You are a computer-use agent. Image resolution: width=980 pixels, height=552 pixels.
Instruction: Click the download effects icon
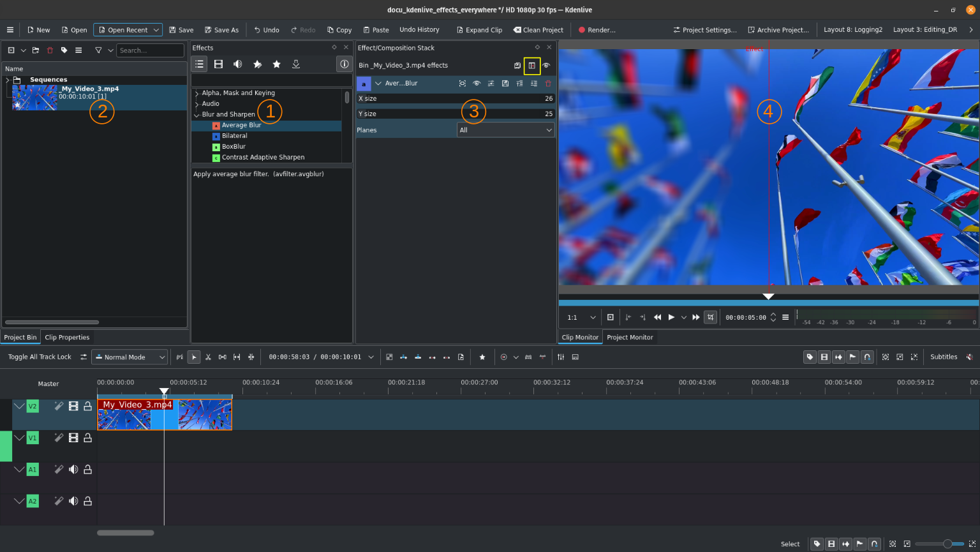tap(296, 64)
